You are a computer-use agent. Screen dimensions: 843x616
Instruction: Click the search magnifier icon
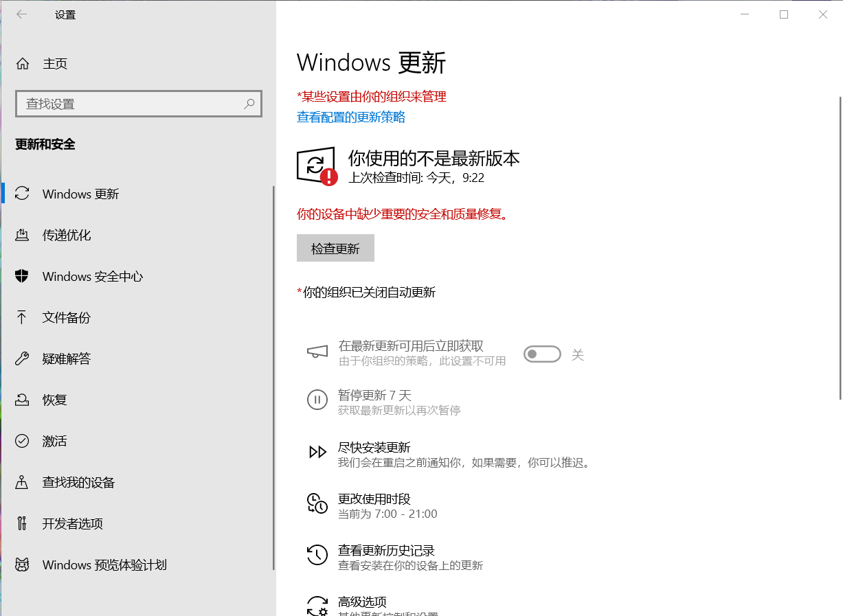pos(249,104)
